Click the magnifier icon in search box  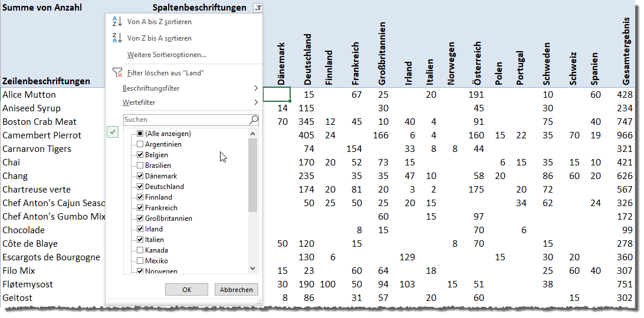[254, 120]
